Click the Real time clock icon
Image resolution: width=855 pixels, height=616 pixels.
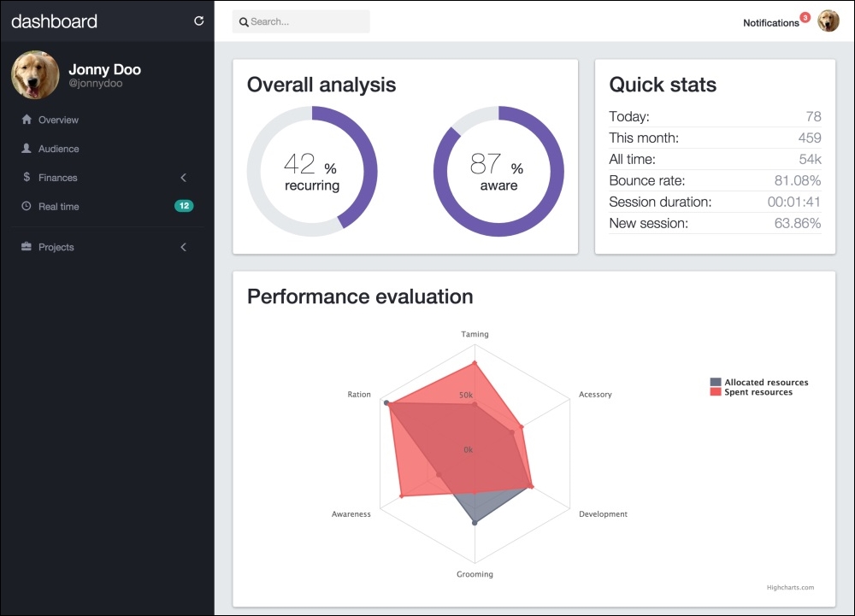click(27, 206)
